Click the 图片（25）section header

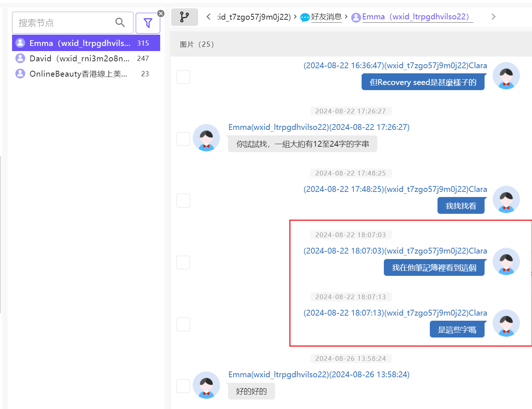pyautogui.click(x=197, y=44)
